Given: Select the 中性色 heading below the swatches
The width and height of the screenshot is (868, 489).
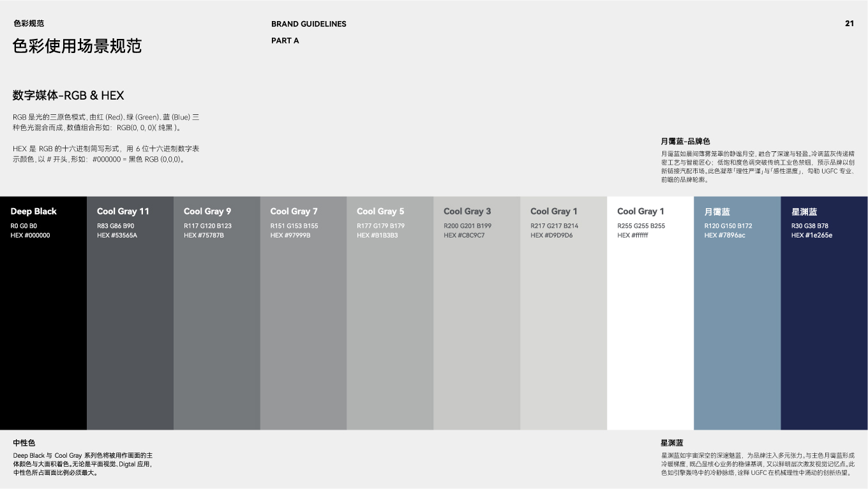Looking at the screenshot, I should tap(24, 442).
